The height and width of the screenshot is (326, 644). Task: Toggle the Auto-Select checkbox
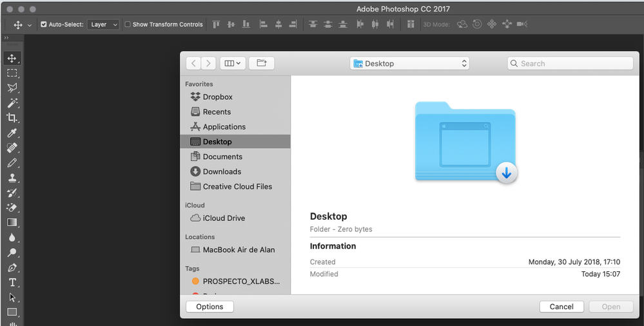tap(44, 24)
